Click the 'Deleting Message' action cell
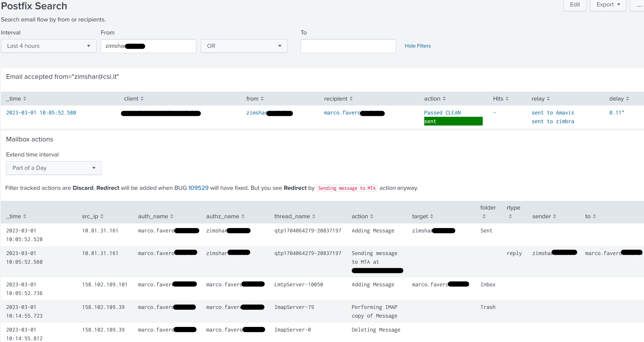 [x=376, y=330]
